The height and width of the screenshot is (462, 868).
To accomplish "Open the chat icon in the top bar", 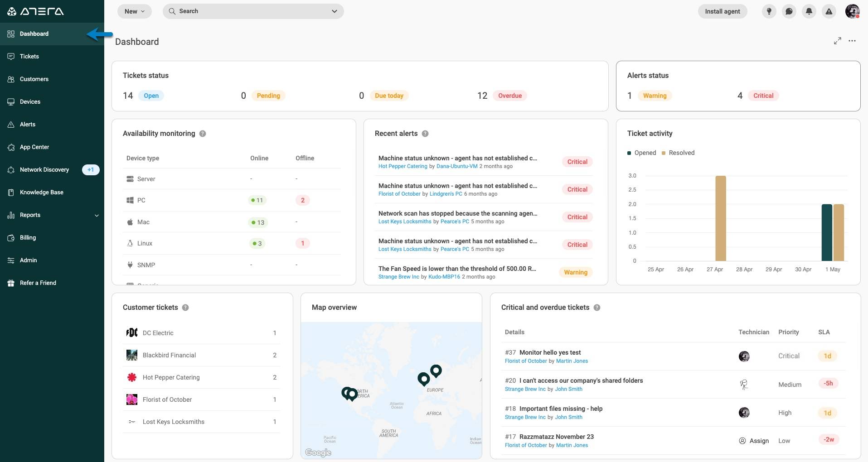I will point(789,11).
